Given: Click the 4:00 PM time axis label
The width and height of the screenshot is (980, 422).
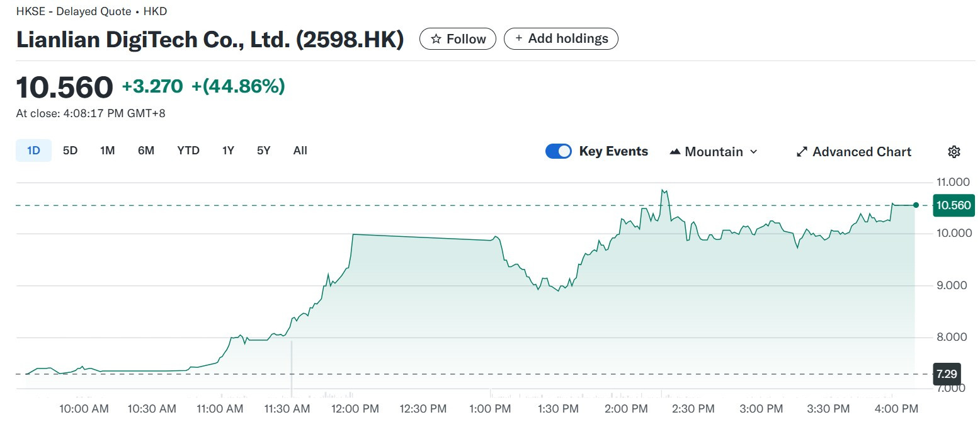Looking at the screenshot, I should pyautogui.click(x=896, y=409).
